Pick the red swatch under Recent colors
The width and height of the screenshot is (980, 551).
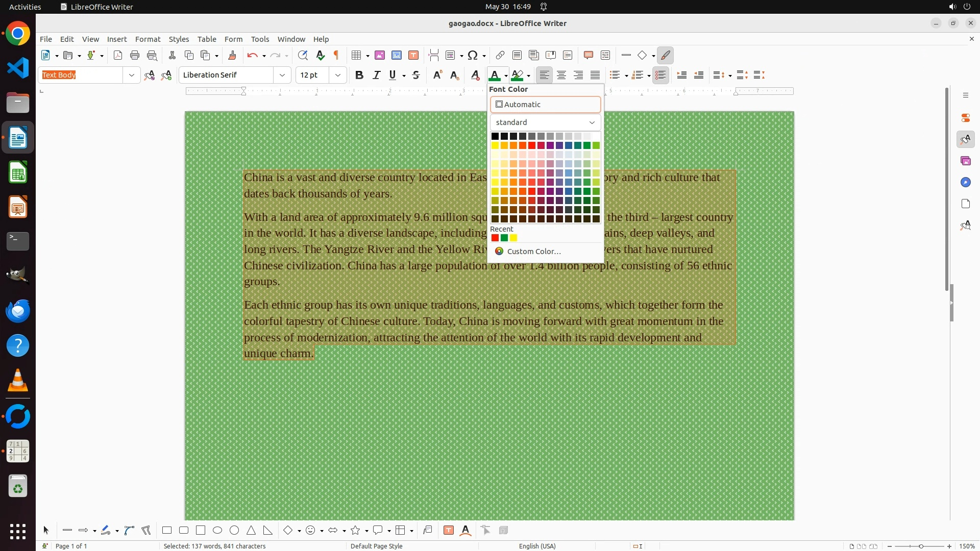click(495, 238)
